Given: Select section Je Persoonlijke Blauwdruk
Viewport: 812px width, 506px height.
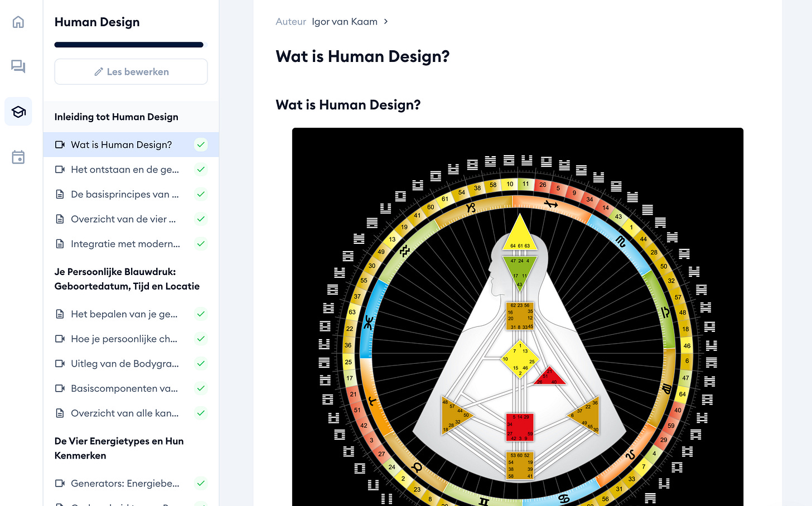Looking at the screenshot, I should pyautogui.click(x=127, y=279).
